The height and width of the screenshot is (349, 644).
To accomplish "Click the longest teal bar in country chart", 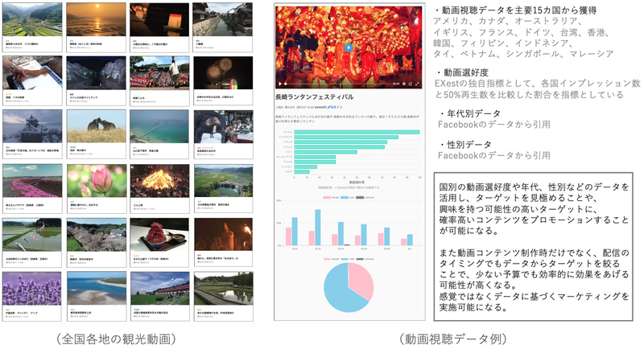I will click(x=357, y=132).
